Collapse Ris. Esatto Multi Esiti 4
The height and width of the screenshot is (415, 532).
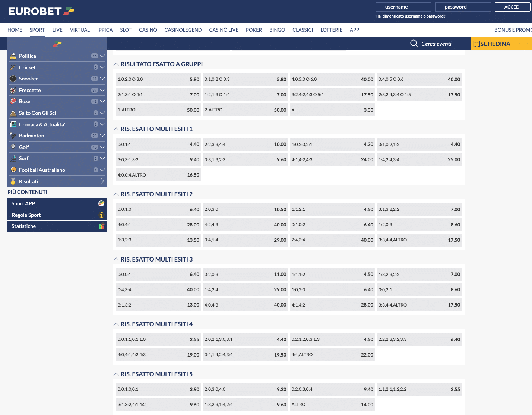tap(116, 324)
